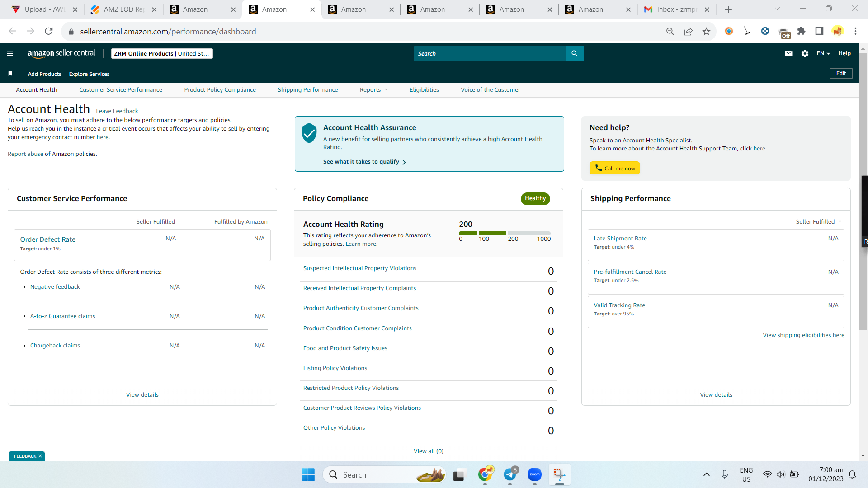Open the EN language dropdown

pos(823,53)
